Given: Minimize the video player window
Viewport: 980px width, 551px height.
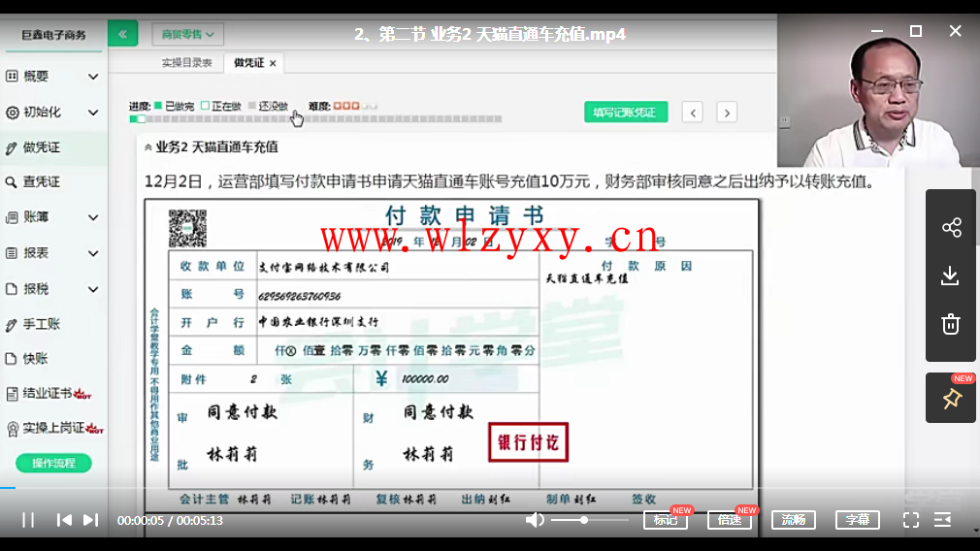Looking at the screenshot, I should click(877, 31).
